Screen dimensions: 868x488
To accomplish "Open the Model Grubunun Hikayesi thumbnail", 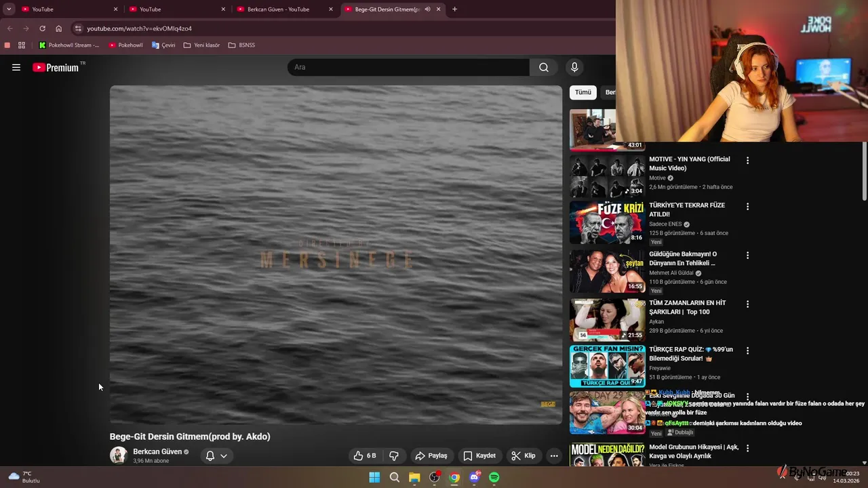I will coord(607,455).
